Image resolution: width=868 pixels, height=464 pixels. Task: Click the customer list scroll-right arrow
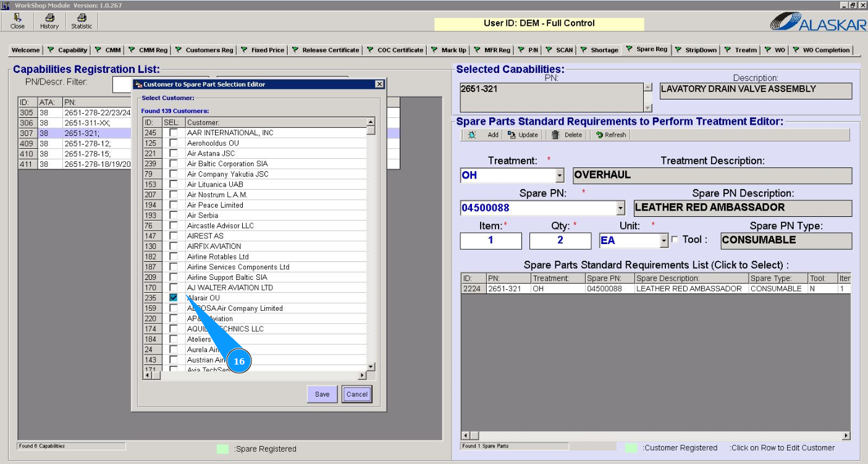[x=363, y=375]
